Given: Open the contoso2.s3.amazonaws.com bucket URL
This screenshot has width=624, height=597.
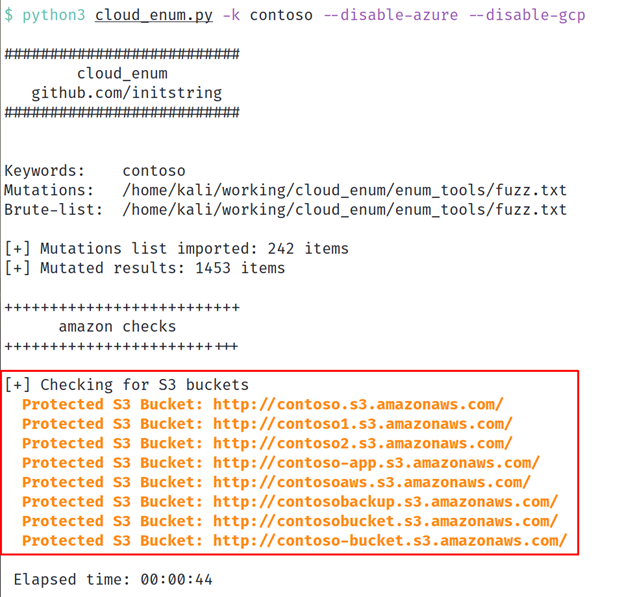Looking at the screenshot, I should pos(363,443).
